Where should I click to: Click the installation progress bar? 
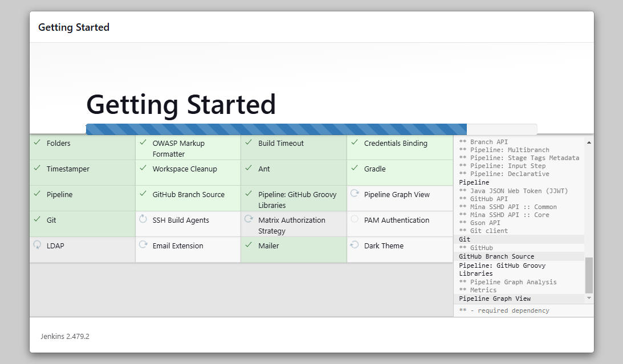pyautogui.click(x=311, y=129)
